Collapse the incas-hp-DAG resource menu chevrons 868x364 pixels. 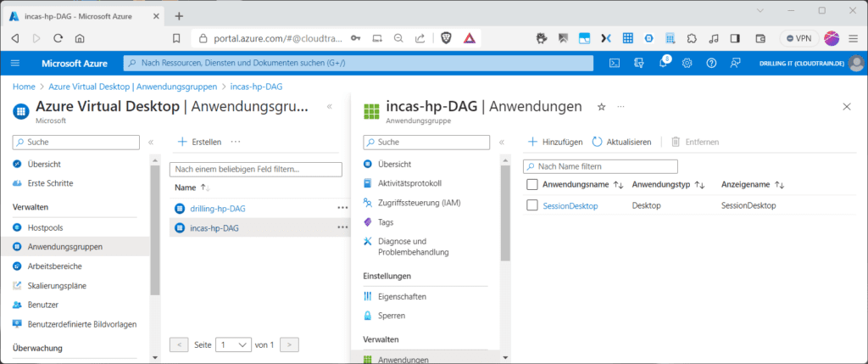coord(502,143)
